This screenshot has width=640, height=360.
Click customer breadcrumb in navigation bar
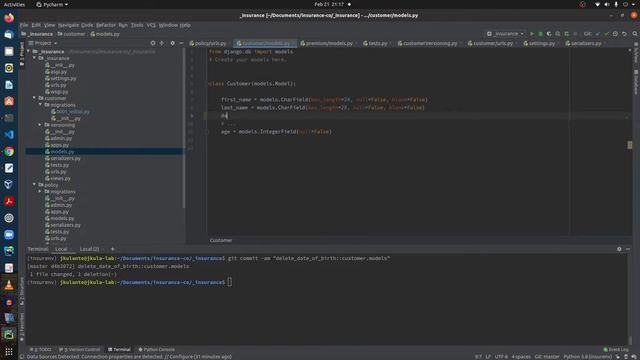click(71, 34)
